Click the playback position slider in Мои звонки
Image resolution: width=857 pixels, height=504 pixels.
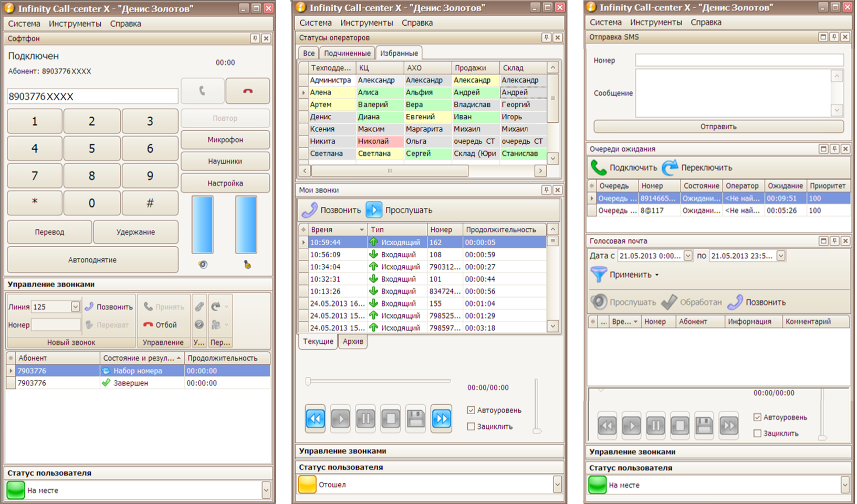point(378,381)
